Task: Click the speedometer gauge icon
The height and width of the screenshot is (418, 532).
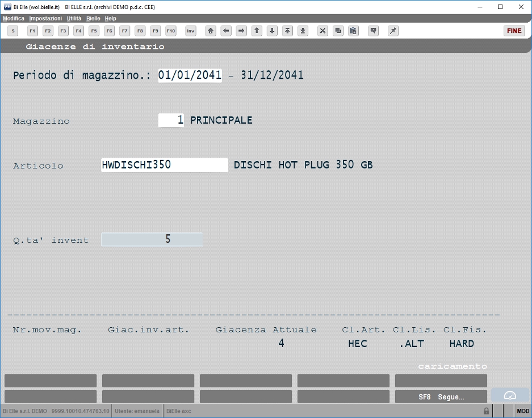Action: pyautogui.click(x=510, y=395)
